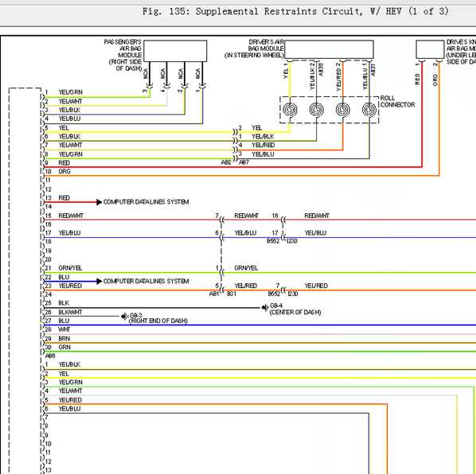Click the GB-3 ground symbol
Screen dimensions: 476x474
[124, 317]
